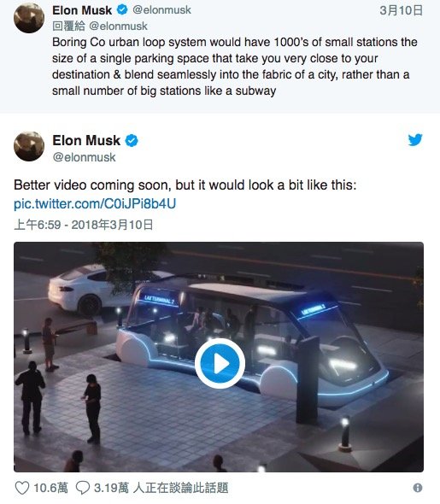
Task: Click the verified badge in main tweet
Action: pos(131,140)
